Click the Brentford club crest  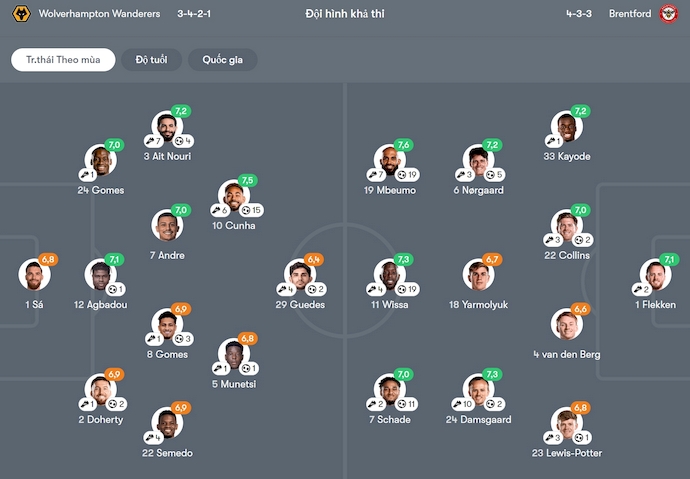click(669, 14)
